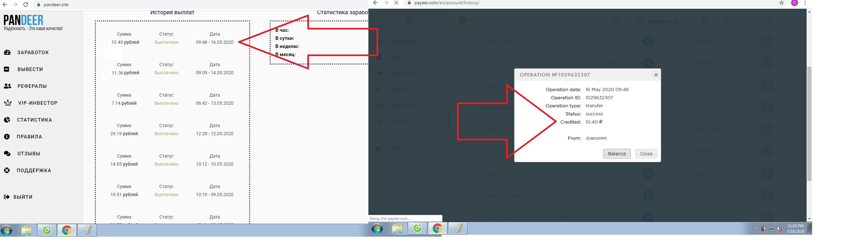This screenshot has height=249, width=868.
Task: Click the Payeer power logout icon
Action: point(794,19)
